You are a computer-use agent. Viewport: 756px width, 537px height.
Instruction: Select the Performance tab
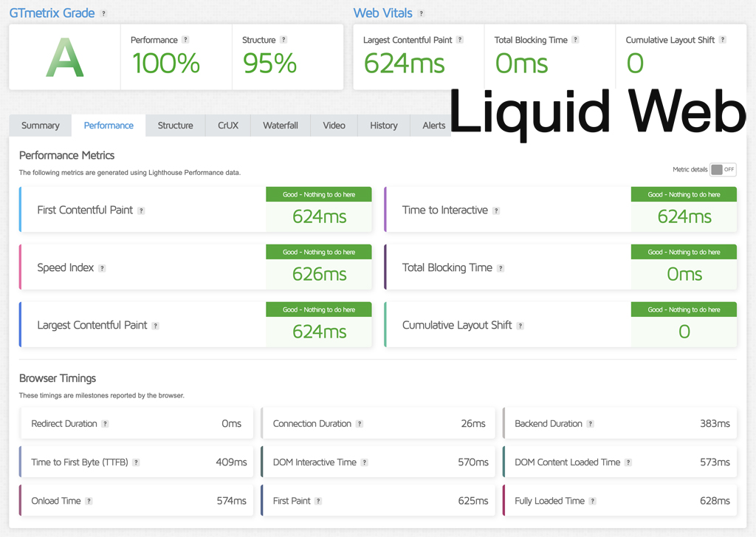[109, 126]
